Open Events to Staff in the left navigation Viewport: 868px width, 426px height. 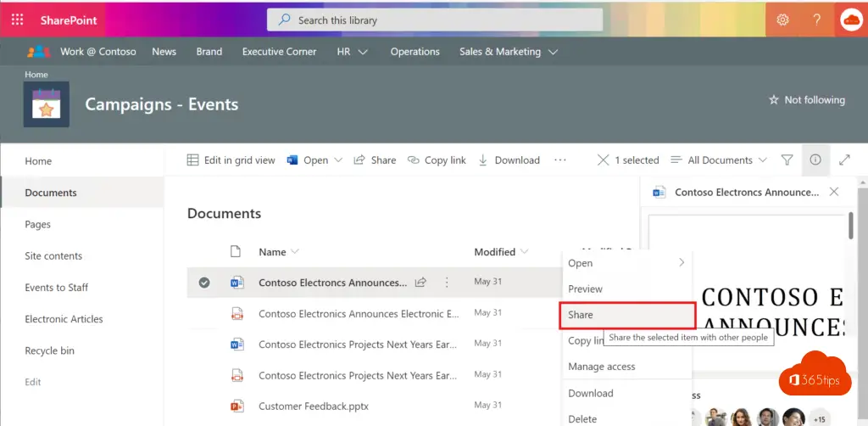click(57, 288)
